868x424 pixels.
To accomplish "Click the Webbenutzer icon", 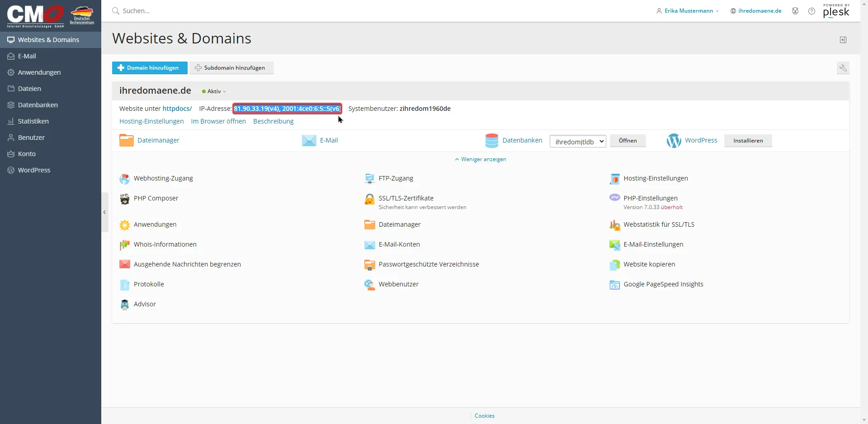I will pyautogui.click(x=370, y=285).
